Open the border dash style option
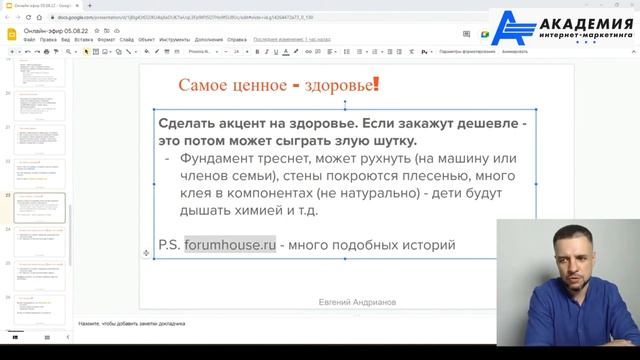This screenshot has height=360, width=640. (x=177, y=52)
